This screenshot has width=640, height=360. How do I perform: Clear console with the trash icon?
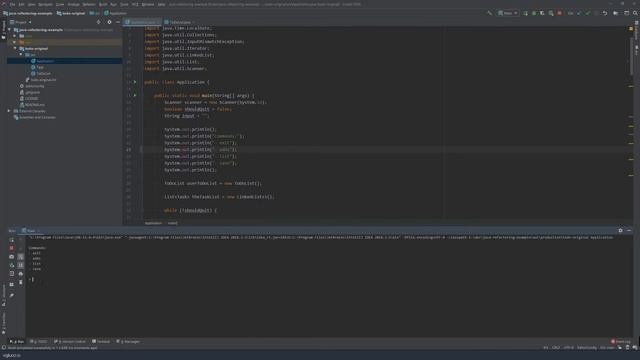coord(21,282)
